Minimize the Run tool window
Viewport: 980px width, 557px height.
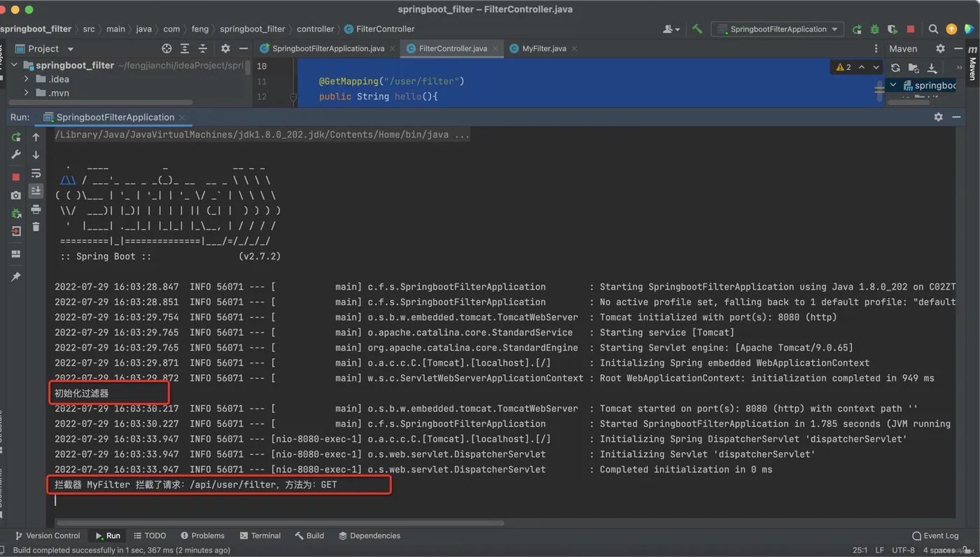coord(956,117)
